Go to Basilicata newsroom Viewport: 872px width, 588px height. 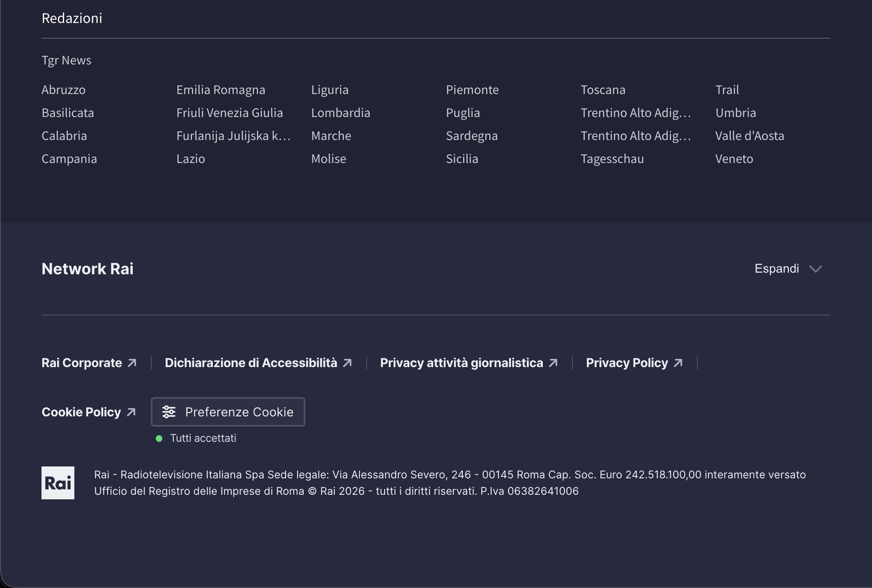(x=68, y=113)
